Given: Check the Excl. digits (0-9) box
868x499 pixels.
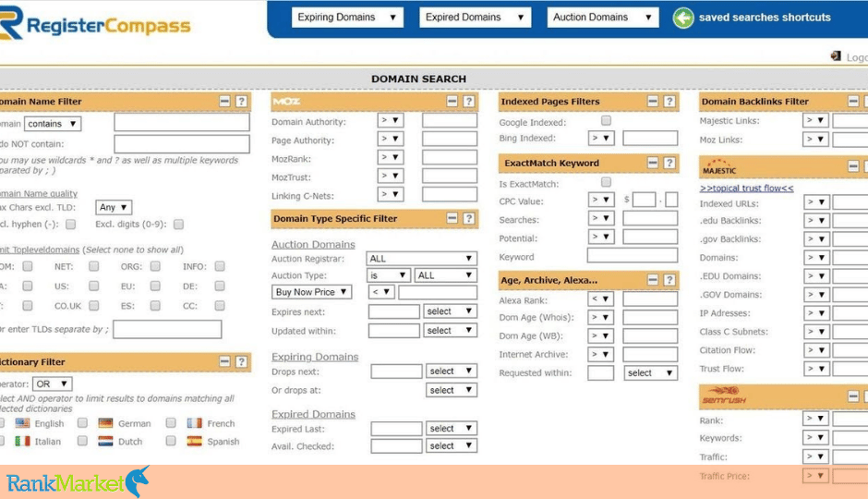Looking at the screenshot, I should coord(178,225).
